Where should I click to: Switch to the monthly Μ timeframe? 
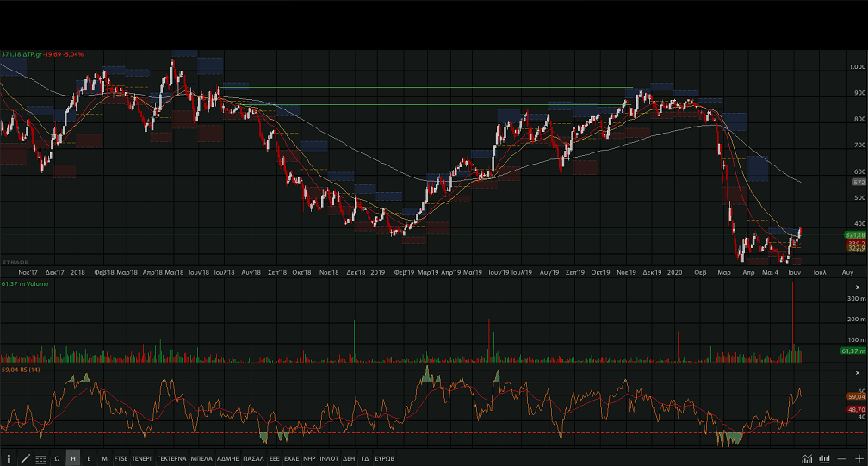pyautogui.click(x=104, y=458)
